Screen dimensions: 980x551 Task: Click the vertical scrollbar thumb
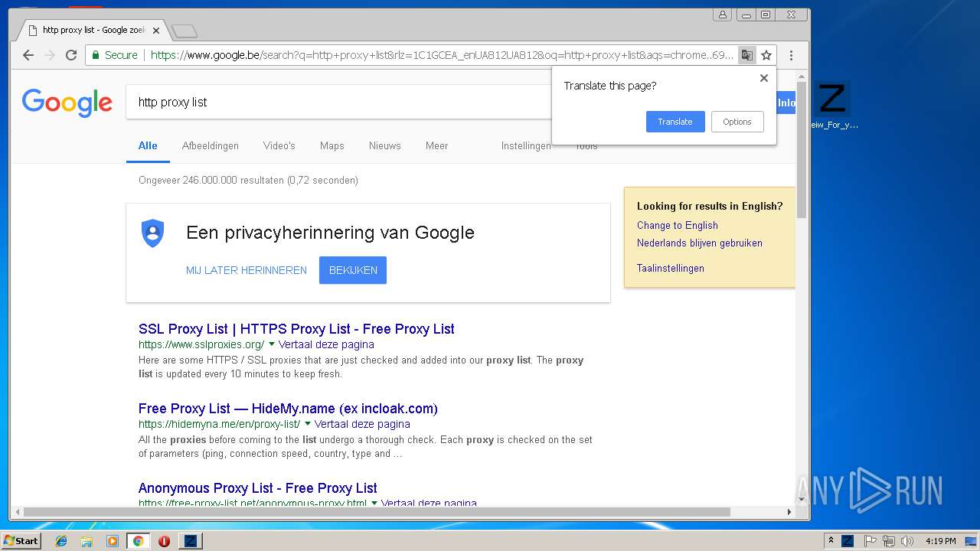[x=802, y=150]
